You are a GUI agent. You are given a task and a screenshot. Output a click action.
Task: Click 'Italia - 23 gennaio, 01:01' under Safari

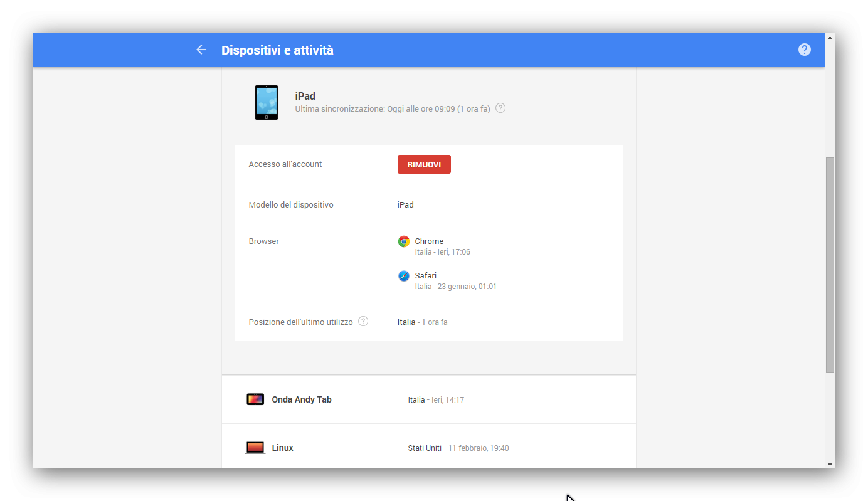(456, 287)
